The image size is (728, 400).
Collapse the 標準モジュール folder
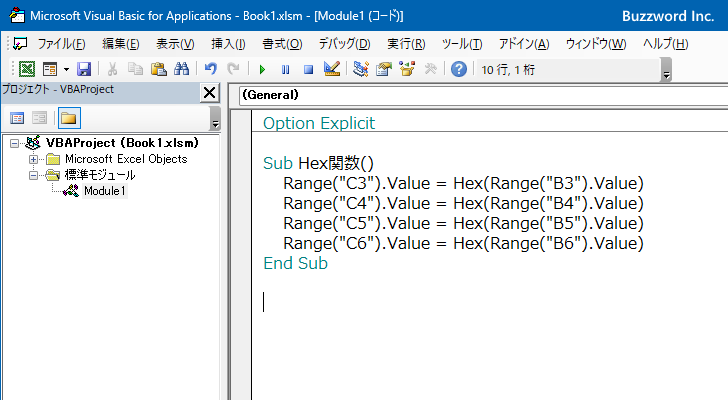point(33,175)
